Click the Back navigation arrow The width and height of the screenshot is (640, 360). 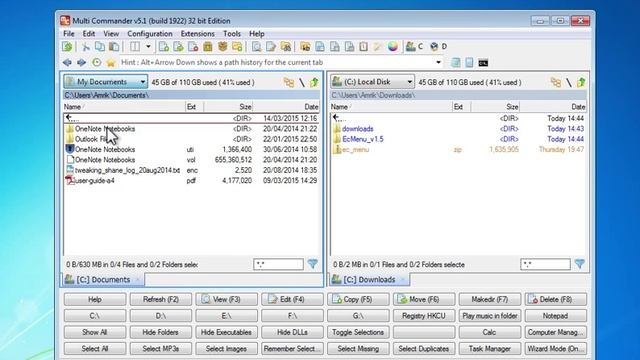[x=67, y=62]
